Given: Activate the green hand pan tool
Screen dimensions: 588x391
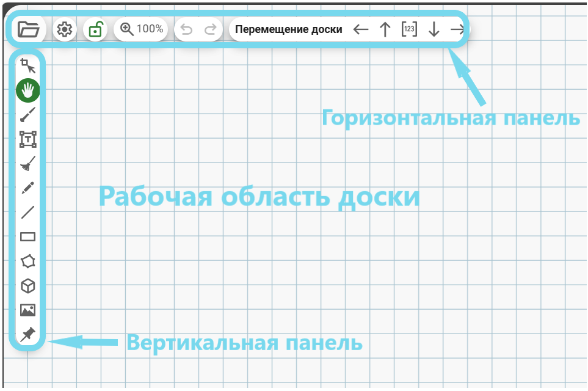Looking at the screenshot, I should [x=28, y=90].
